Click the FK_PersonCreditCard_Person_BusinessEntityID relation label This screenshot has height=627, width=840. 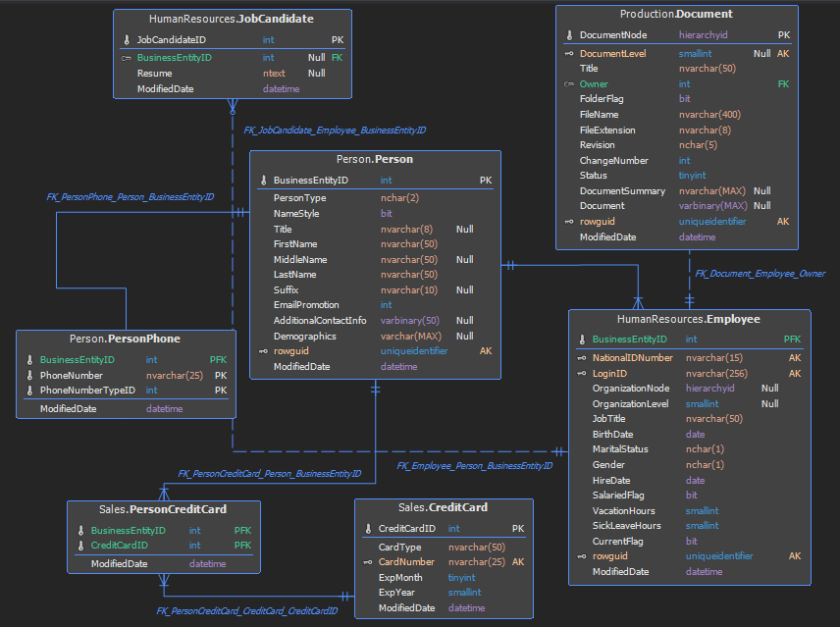coord(270,474)
